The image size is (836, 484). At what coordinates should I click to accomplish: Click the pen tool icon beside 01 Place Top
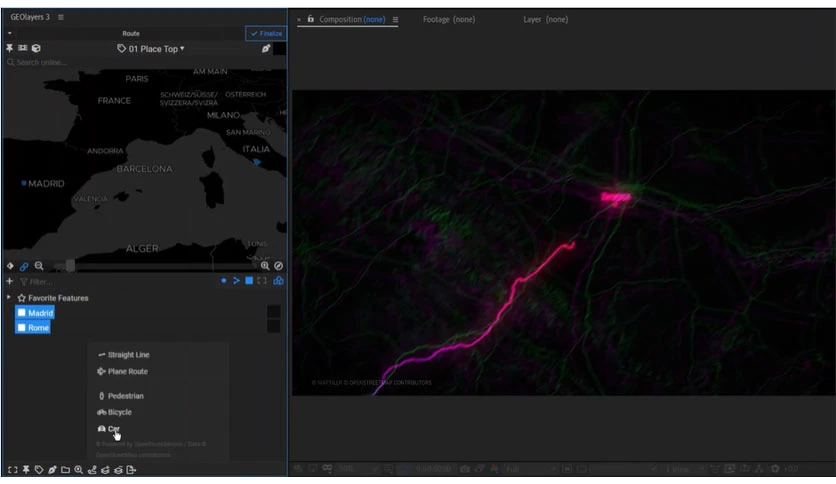click(x=266, y=48)
